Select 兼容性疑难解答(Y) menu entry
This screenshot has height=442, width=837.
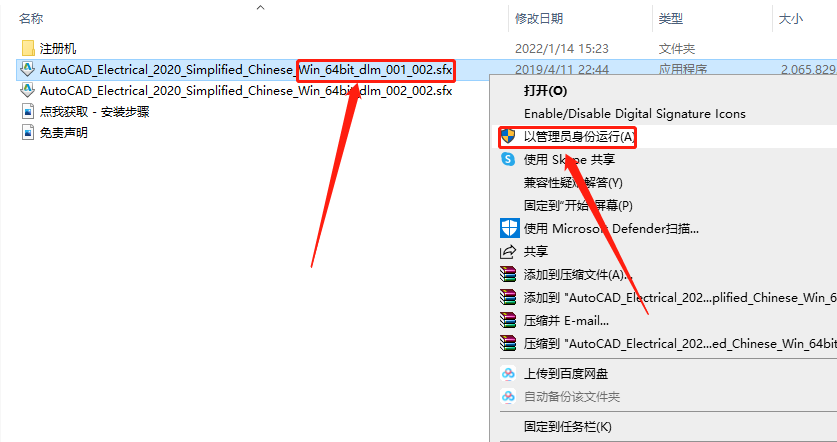point(573,183)
